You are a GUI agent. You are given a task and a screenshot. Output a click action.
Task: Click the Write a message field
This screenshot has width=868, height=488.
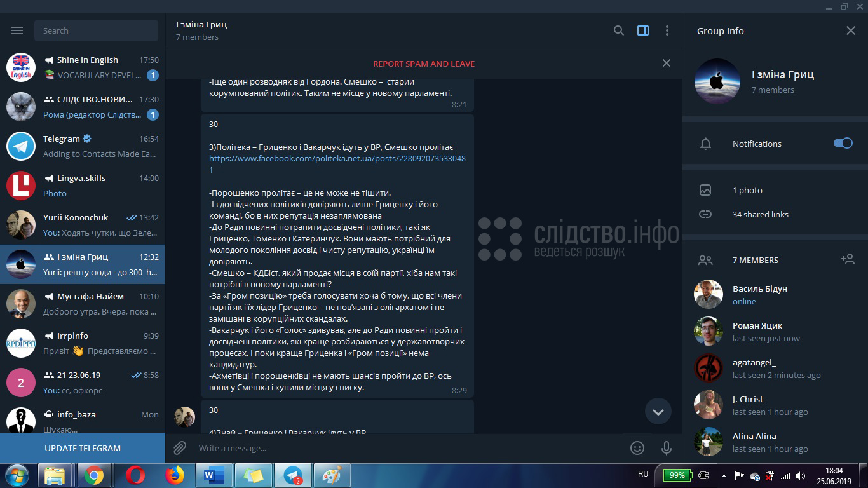407,448
